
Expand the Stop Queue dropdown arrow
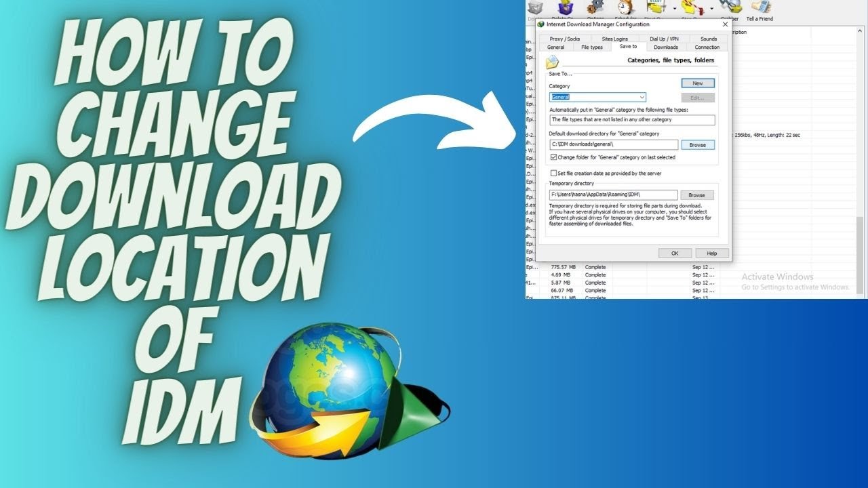(x=711, y=9)
